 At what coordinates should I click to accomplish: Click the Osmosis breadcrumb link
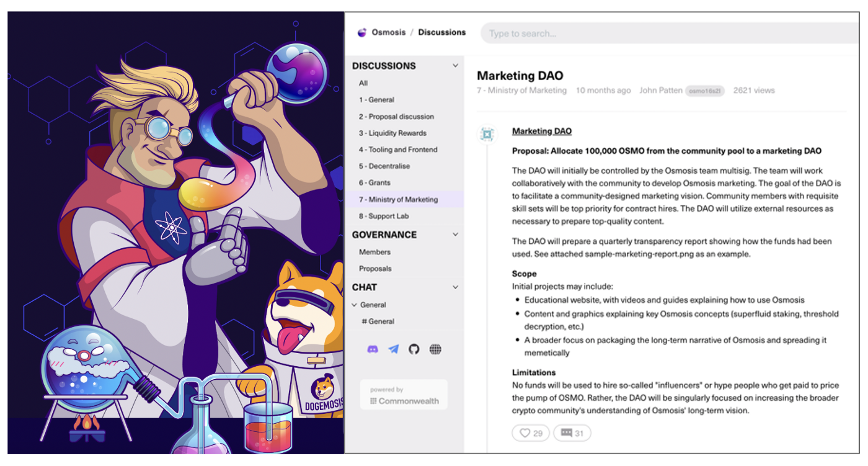pyautogui.click(x=388, y=32)
